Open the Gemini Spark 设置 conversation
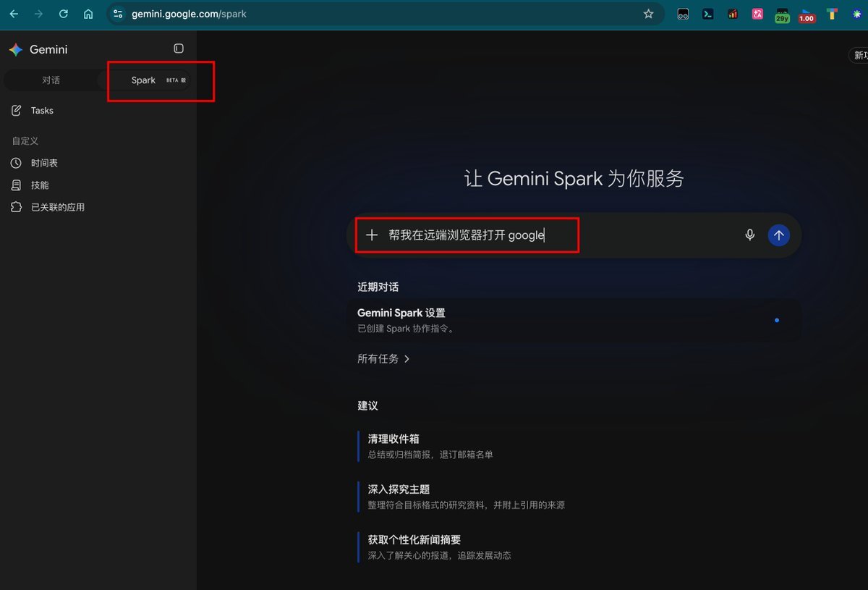This screenshot has height=590, width=868. click(574, 320)
